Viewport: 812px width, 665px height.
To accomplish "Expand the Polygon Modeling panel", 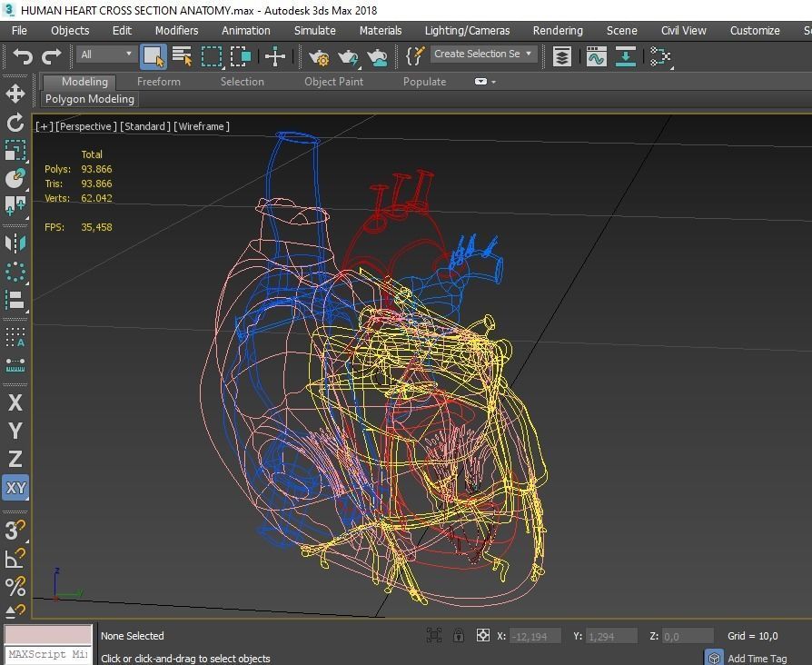I will 90,99.
